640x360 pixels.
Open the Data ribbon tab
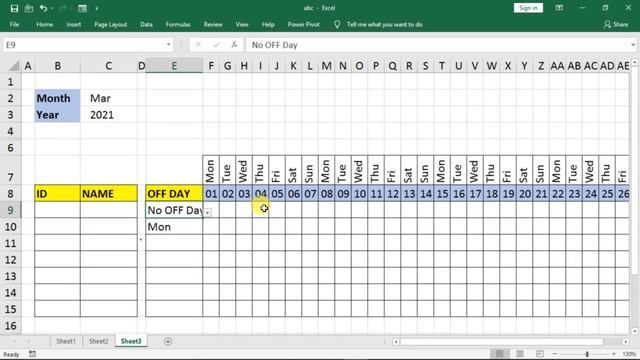pos(146,24)
